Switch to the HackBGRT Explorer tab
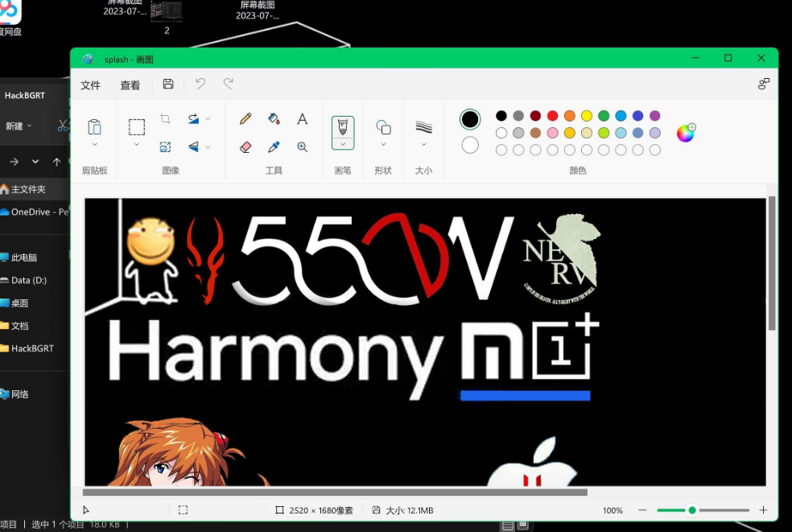Image resolution: width=792 pixels, height=532 pixels. (x=25, y=96)
